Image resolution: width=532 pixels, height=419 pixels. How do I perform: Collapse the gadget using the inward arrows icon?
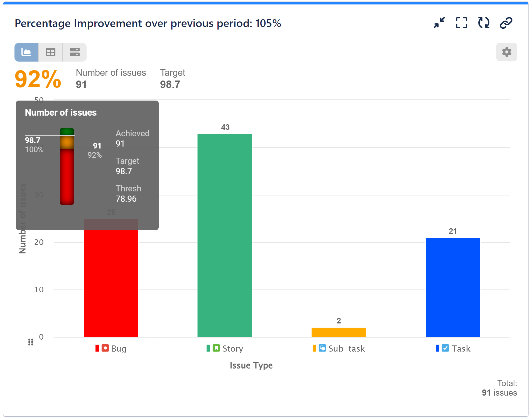pos(439,23)
